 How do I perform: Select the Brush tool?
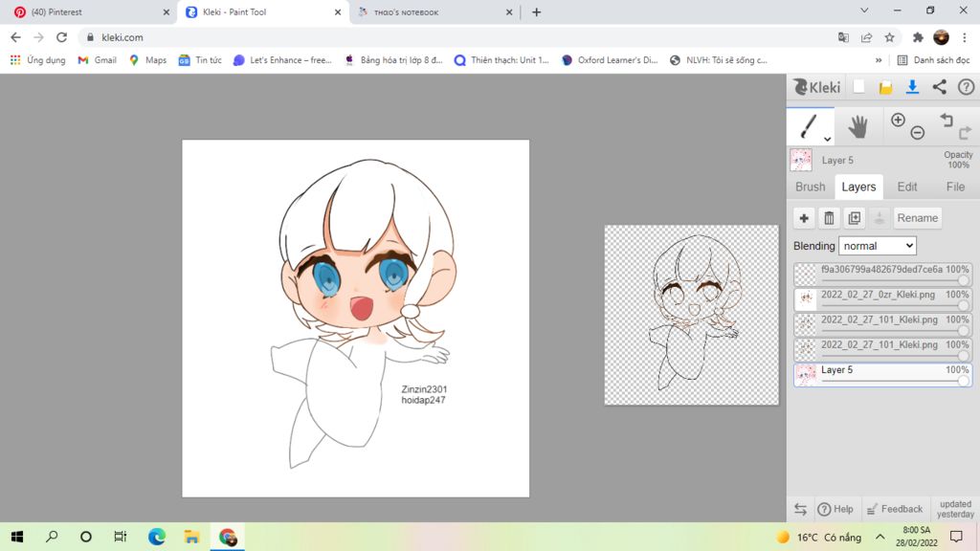click(x=810, y=127)
